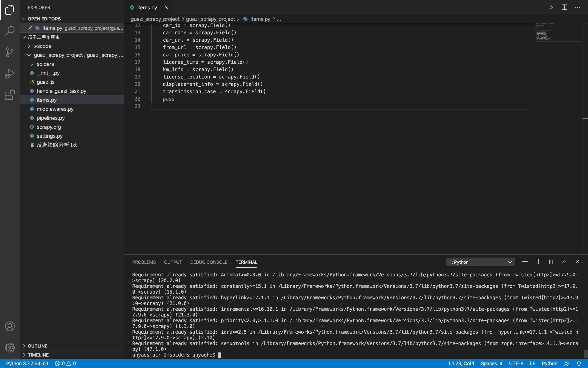Open the terminal selector dropdown 1: Python
The height and width of the screenshot is (368, 588).
point(480,262)
